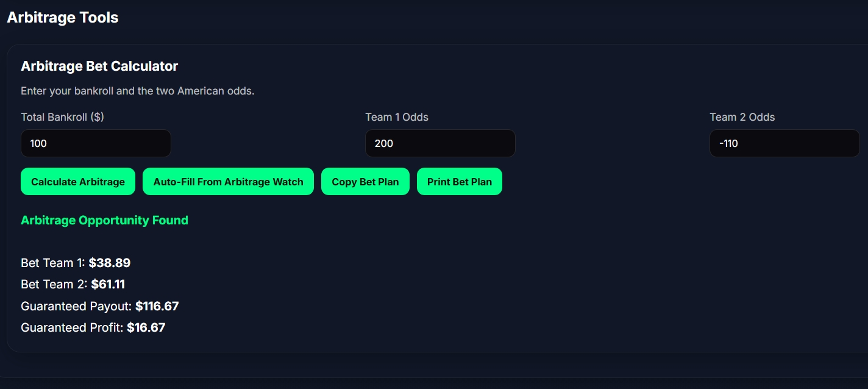Click the Total Bankroll ($) label
The width and height of the screenshot is (868, 389).
click(62, 116)
